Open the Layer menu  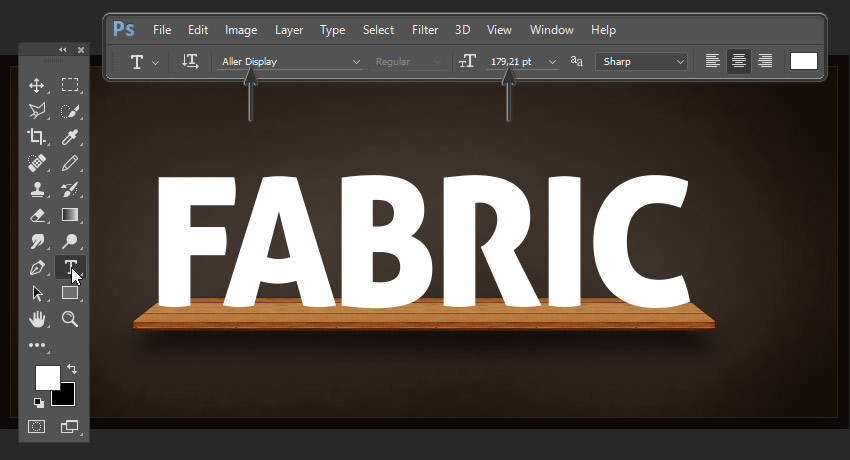(289, 30)
